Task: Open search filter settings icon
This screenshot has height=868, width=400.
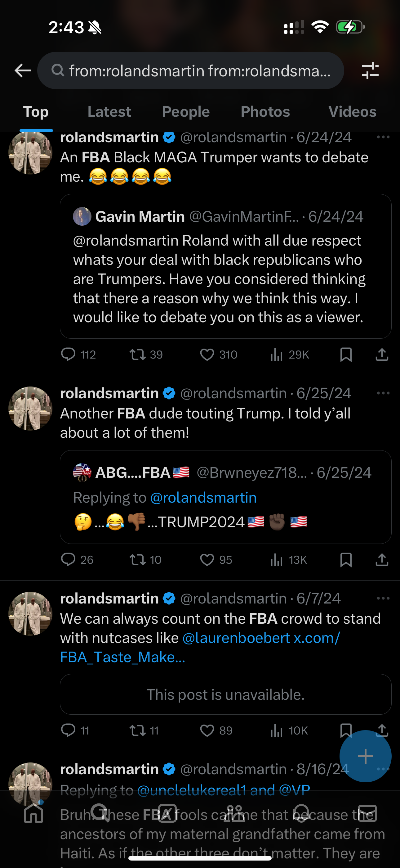Action: [x=370, y=70]
